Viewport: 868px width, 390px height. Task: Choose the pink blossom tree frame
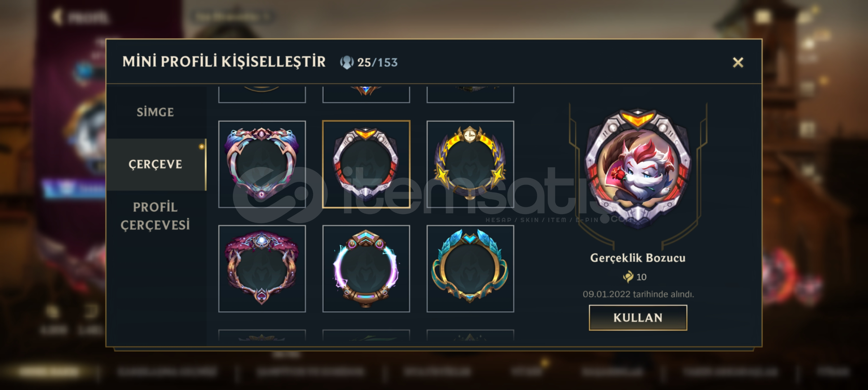262,269
